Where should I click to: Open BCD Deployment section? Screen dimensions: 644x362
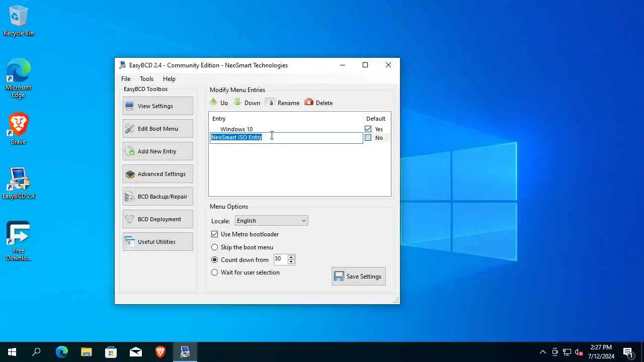pyautogui.click(x=157, y=219)
